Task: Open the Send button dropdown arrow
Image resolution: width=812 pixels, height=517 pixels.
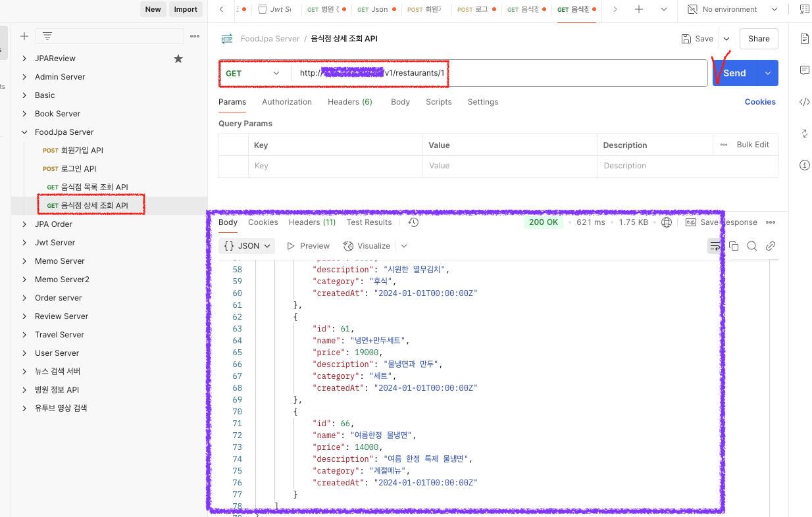Action: point(768,73)
